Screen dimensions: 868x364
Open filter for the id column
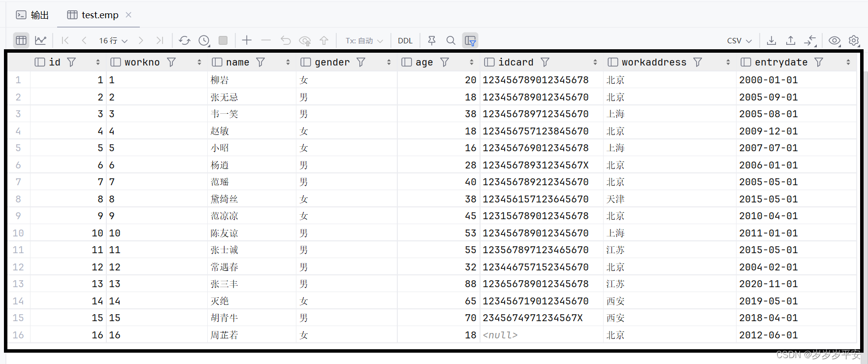pos(71,62)
